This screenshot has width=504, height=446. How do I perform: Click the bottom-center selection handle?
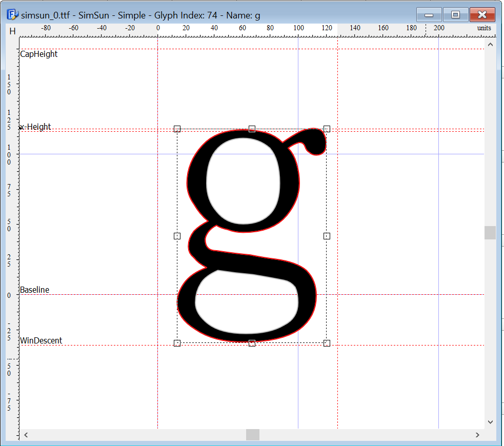tap(252, 343)
